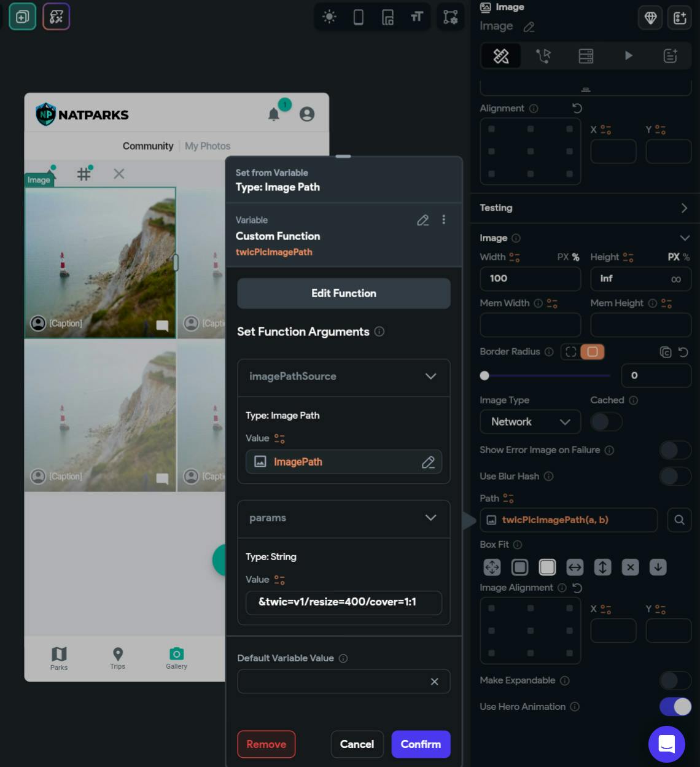The image size is (700, 767).
Task: Select PX unit for Height
Action: 674,257
